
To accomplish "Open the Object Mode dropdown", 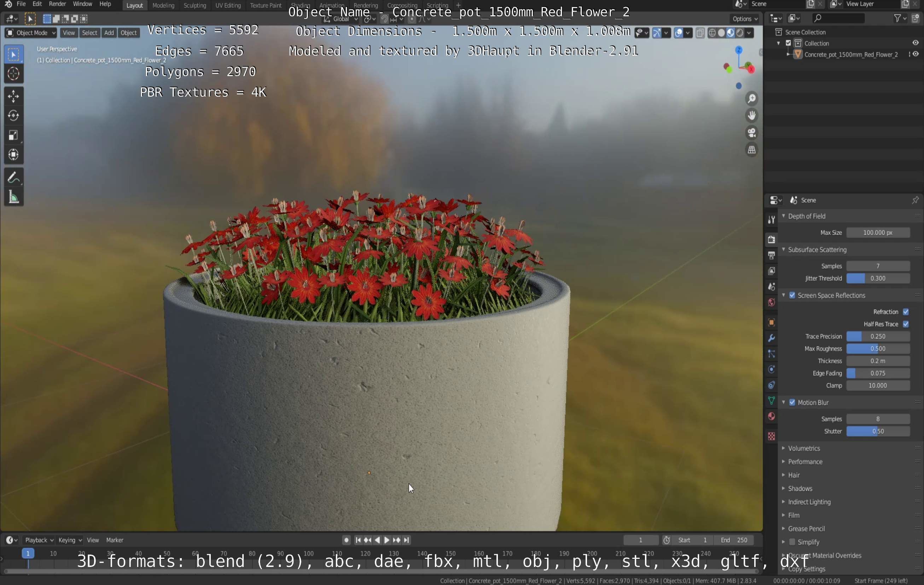I will click(x=31, y=33).
